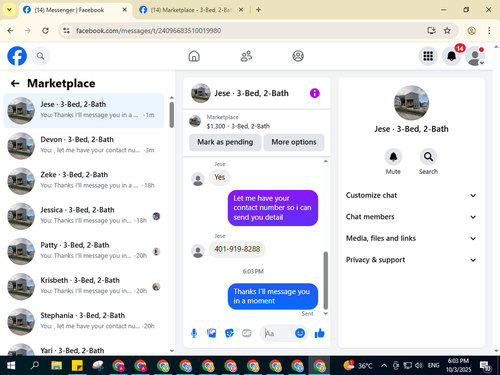This screenshot has width=500, height=375.
Task: Open the $1,300 Marketplace listing link
Action: (x=238, y=126)
